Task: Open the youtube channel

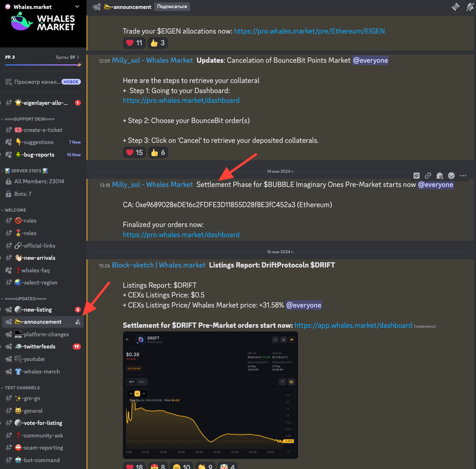Action: 43,359
